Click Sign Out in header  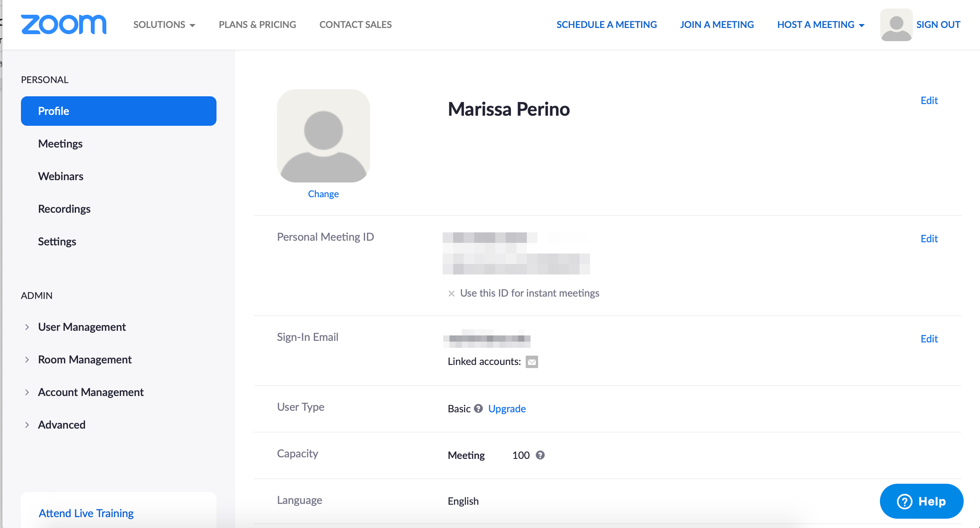tap(938, 25)
